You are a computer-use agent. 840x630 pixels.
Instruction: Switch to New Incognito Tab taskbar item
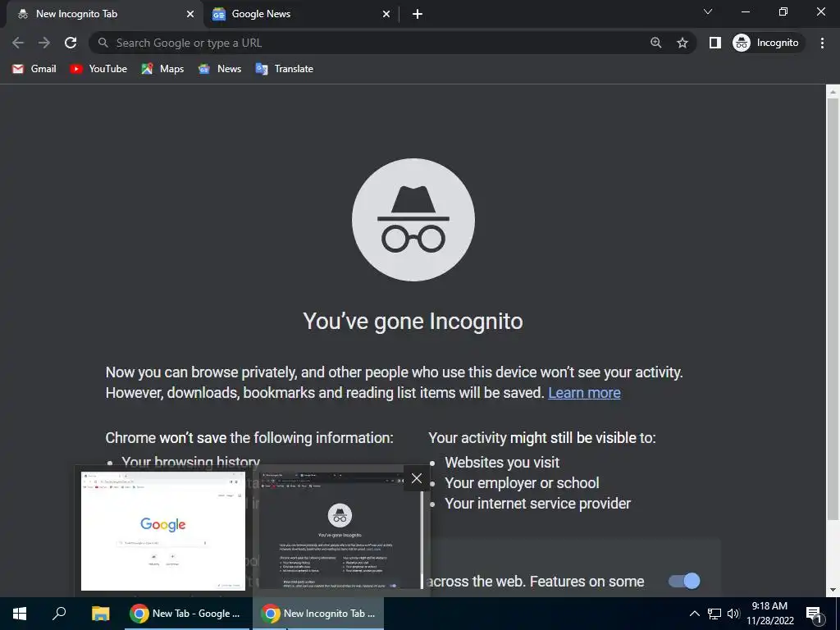318,614
